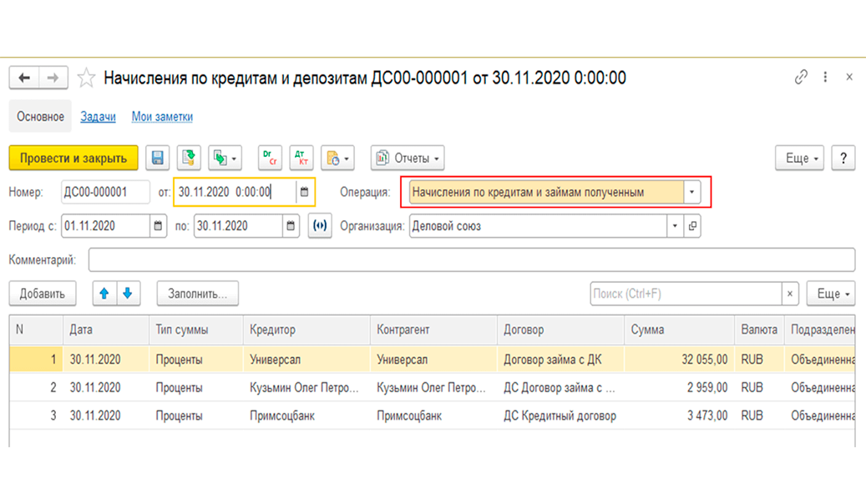Click the Сумма column header
866x504 pixels.
(x=680, y=330)
